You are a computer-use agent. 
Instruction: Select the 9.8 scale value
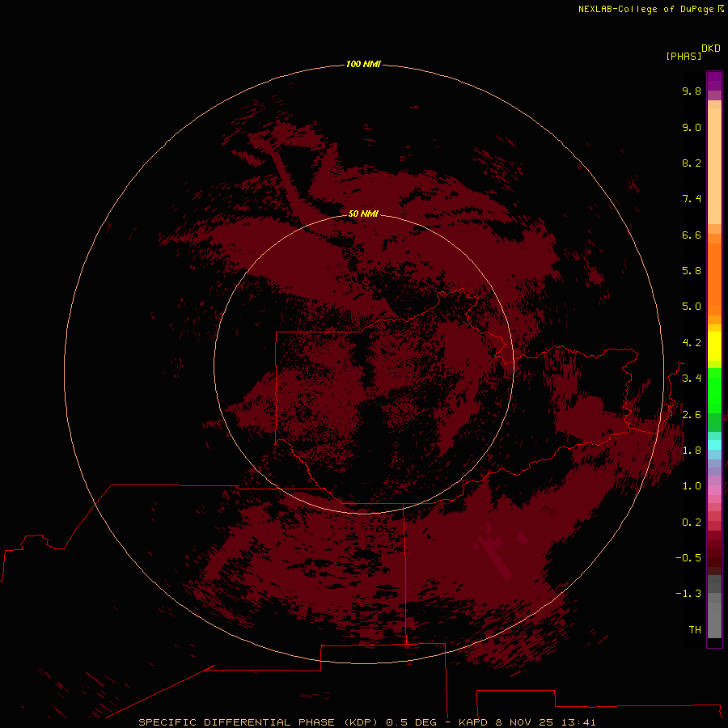pyautogui.click(x=692, y=91)
